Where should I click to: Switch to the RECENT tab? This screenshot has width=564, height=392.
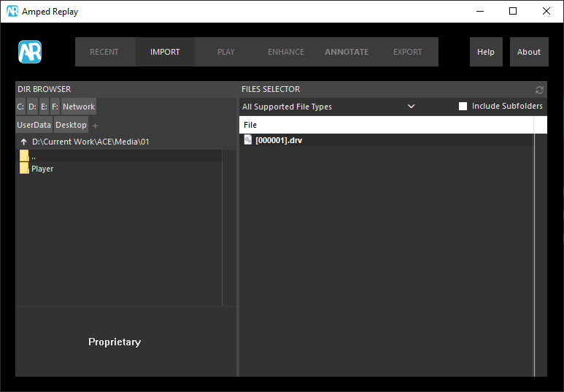(x=104, y=52)
